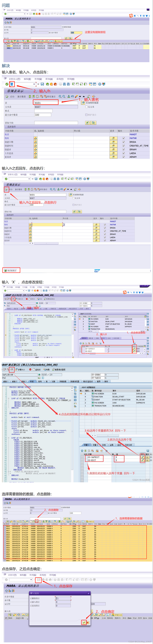The height and width of the screenshot is (644, 153).
Task: Open command field dropdown right of /h field
Action: pos(34,84)
